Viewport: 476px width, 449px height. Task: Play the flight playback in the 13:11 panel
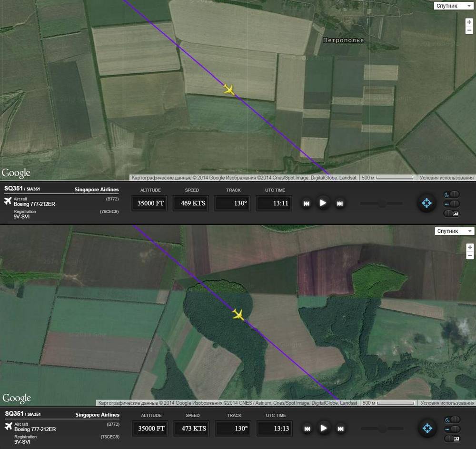(323, 203)
